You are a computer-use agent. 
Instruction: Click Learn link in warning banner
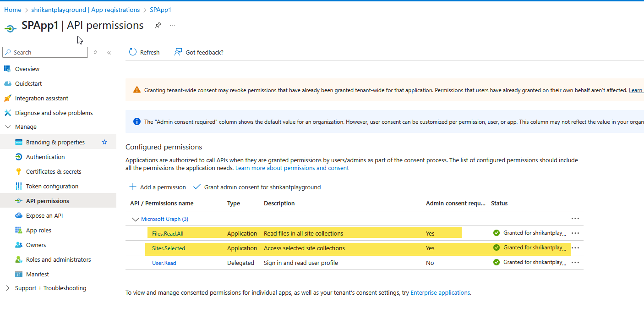click(x=636, y=90)
